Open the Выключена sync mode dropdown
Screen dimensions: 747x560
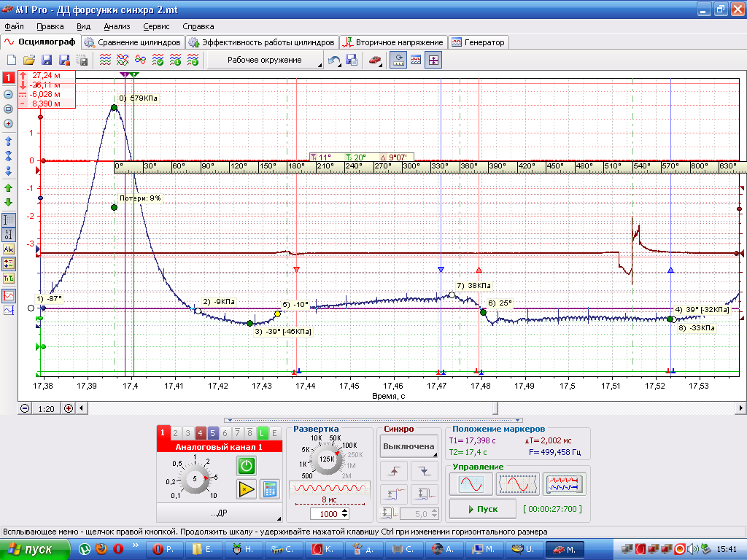pyautogui.click(x=409, y=447)
